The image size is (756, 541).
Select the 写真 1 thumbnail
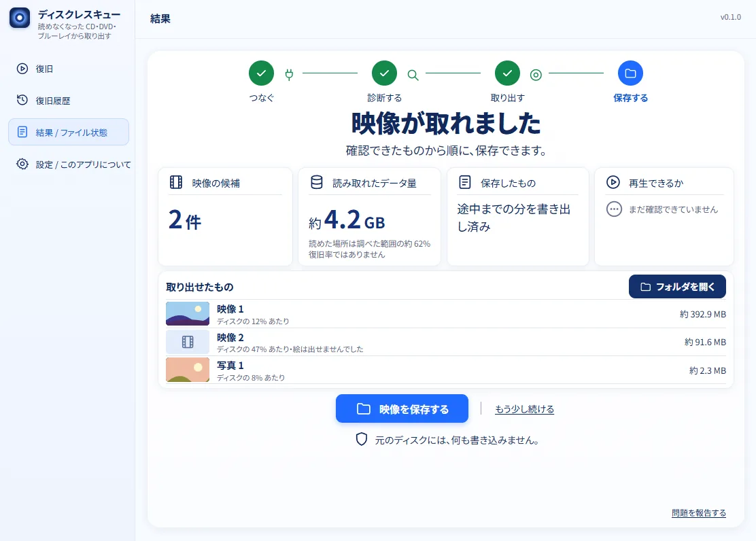point(188,370)
